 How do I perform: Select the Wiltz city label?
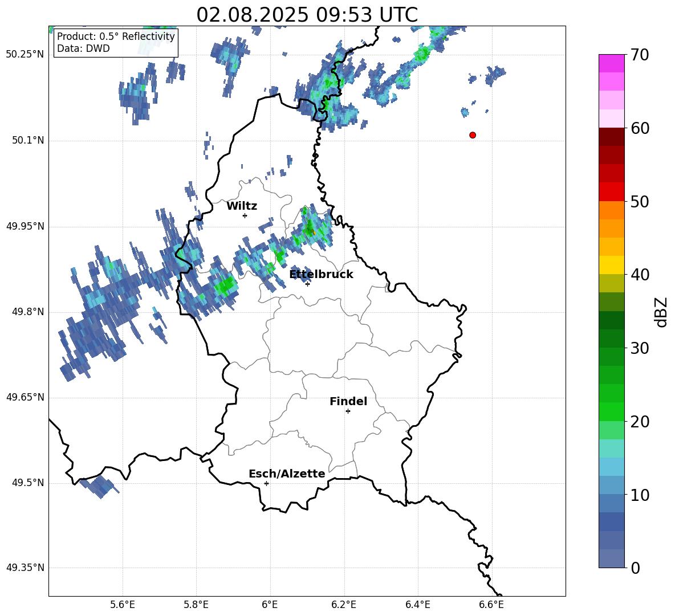242,206
